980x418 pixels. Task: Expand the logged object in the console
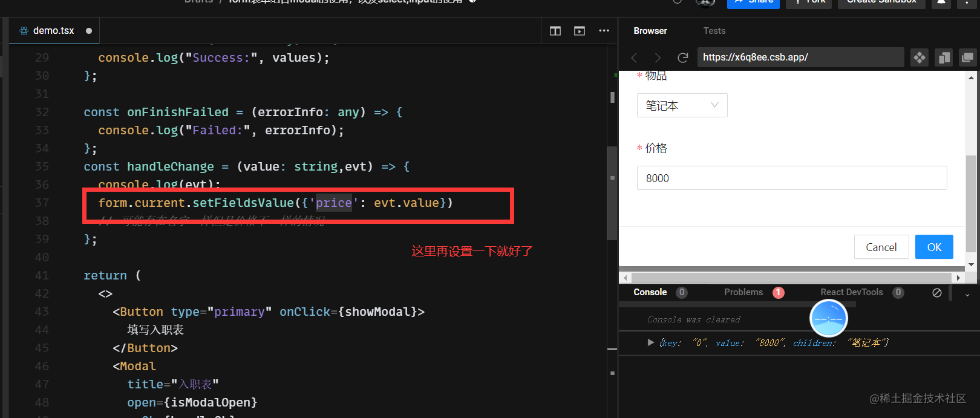(x=650, y=342)
